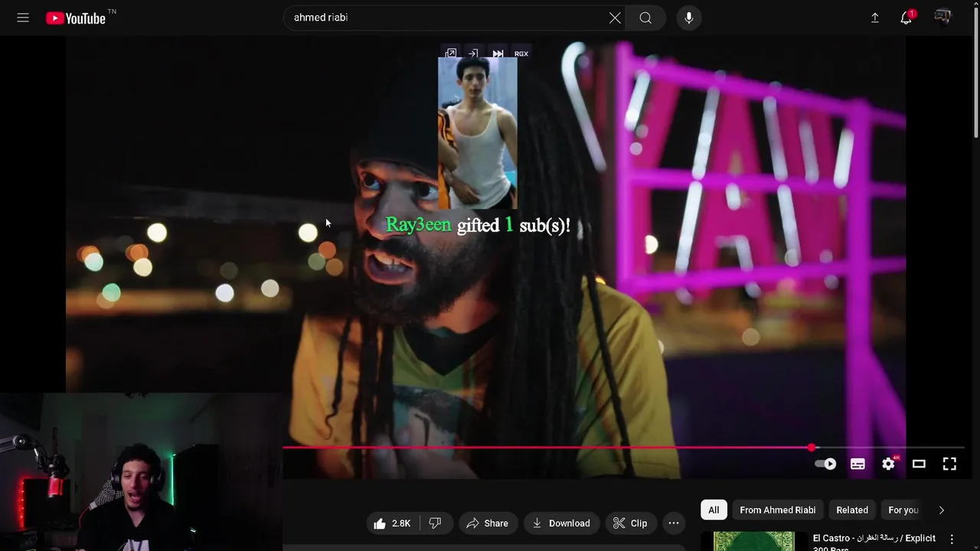Open the Share dialog
The image size is (980, 551).
tap(487, 523)
